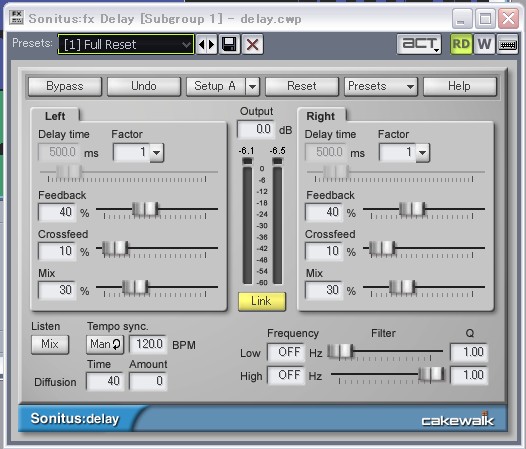Click the High frequency OFF field
Viewport: 526px width, 449px height.
click(286, 375)
